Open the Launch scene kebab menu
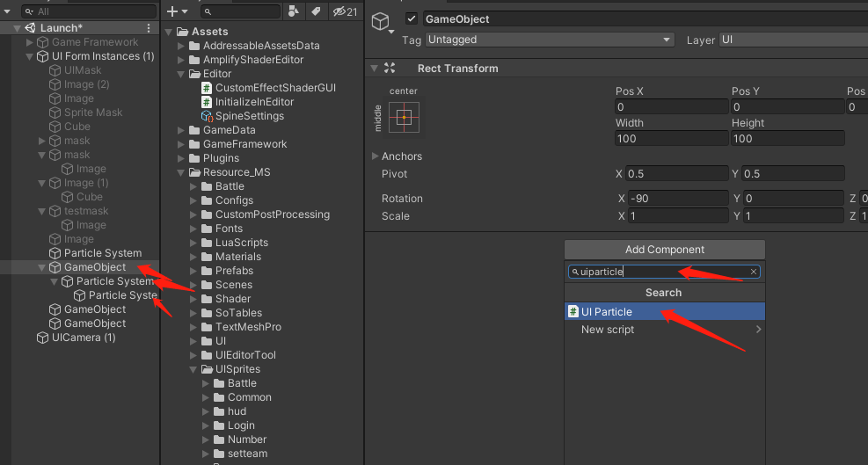 click(x=151, y=28)
